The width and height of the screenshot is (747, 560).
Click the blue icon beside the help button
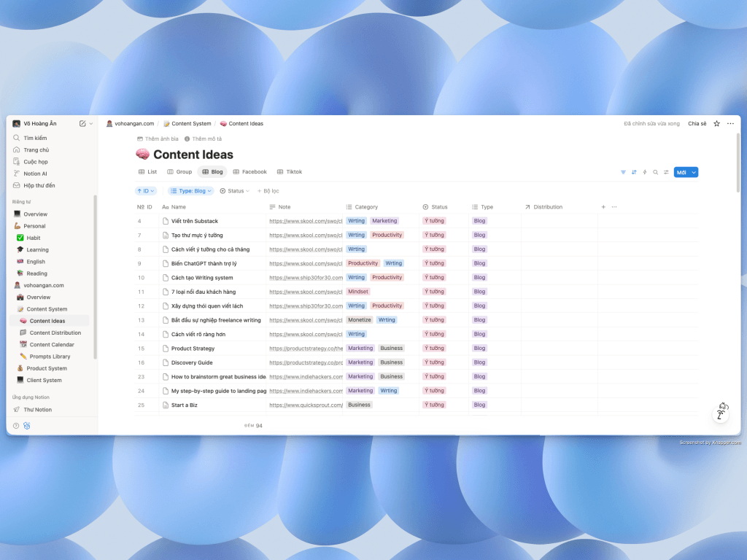tap(27, 426)
